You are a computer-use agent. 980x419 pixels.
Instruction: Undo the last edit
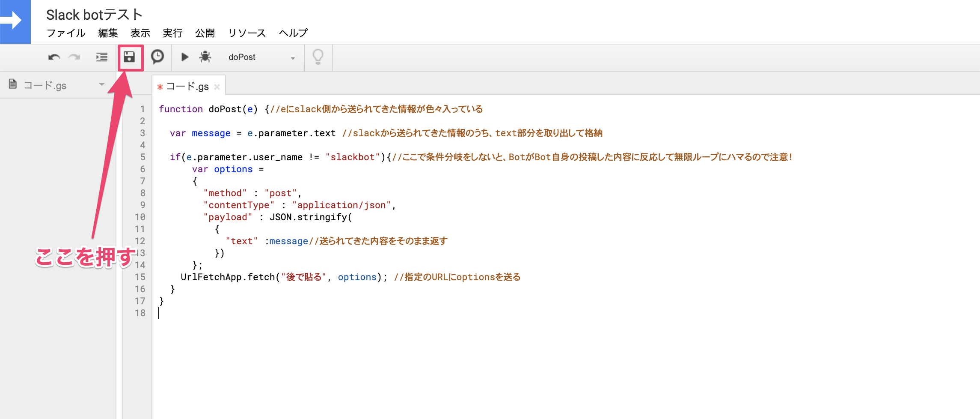click(54, 57)
